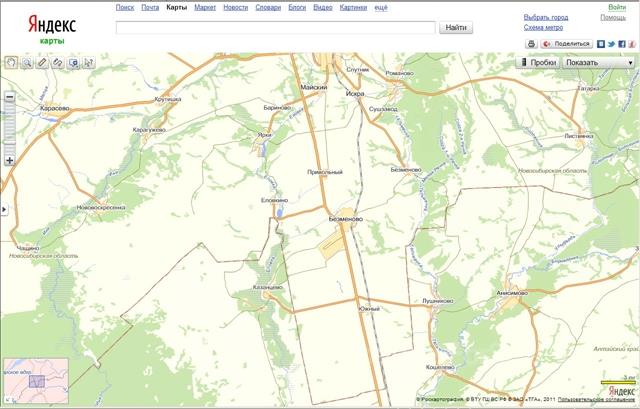Click the overview minimap thumbnail
This screenshot has width=640, height=409.
pyautogui.click(x=36, y=380)
